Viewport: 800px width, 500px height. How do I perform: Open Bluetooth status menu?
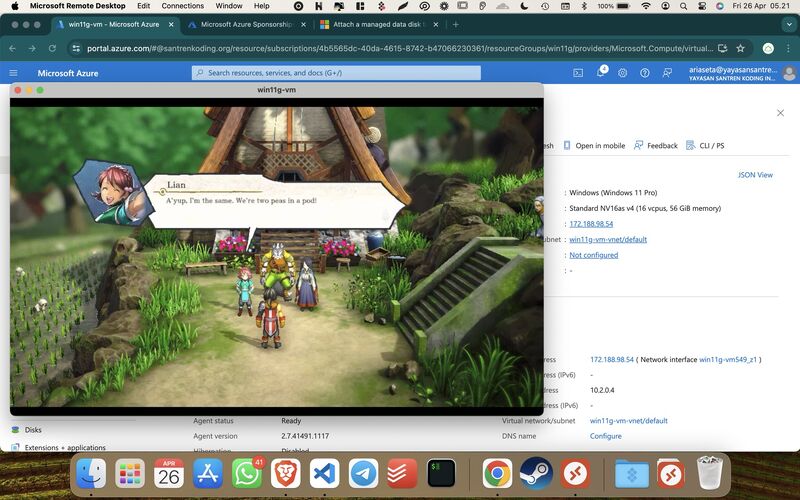(584, 6)
